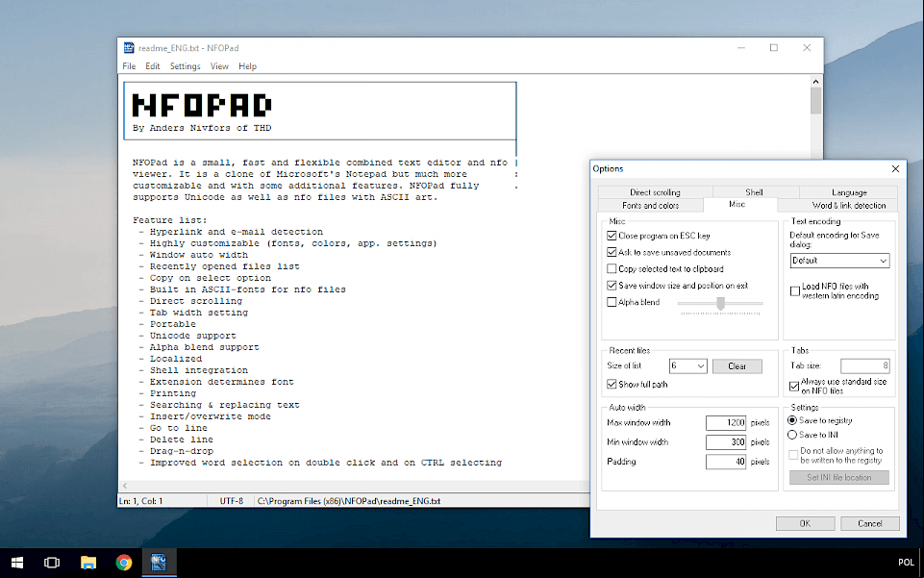
Task: Toggle Ask to save unsaved documents
Action: [612, 252]
